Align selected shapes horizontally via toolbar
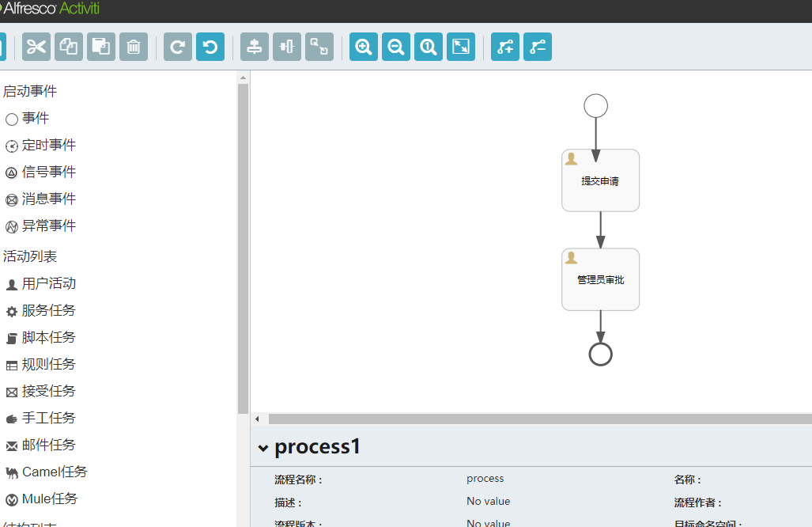812x527 pixels. click(287, 47)
